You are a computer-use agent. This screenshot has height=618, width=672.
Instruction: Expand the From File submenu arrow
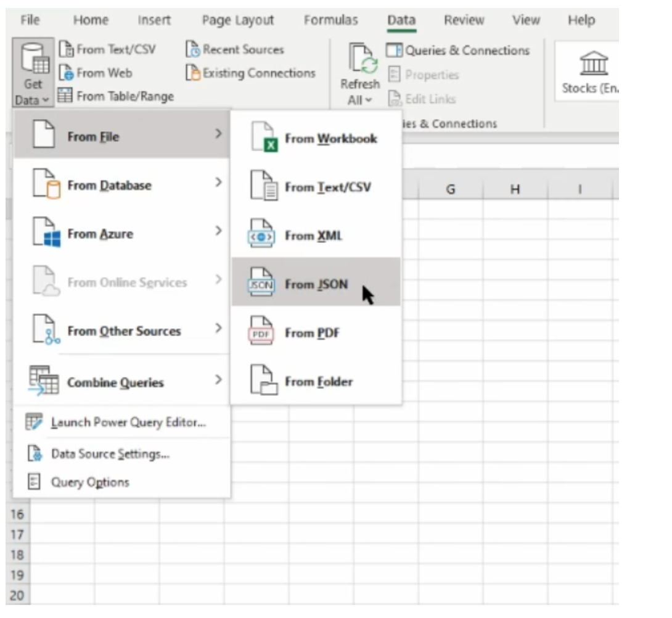coord(219,134)
